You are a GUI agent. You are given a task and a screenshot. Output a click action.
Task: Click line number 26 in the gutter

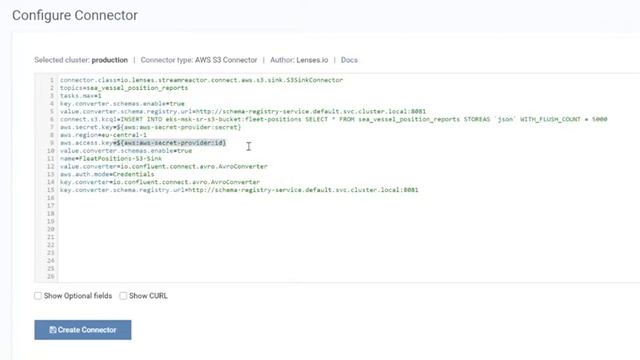coord(51,276)
